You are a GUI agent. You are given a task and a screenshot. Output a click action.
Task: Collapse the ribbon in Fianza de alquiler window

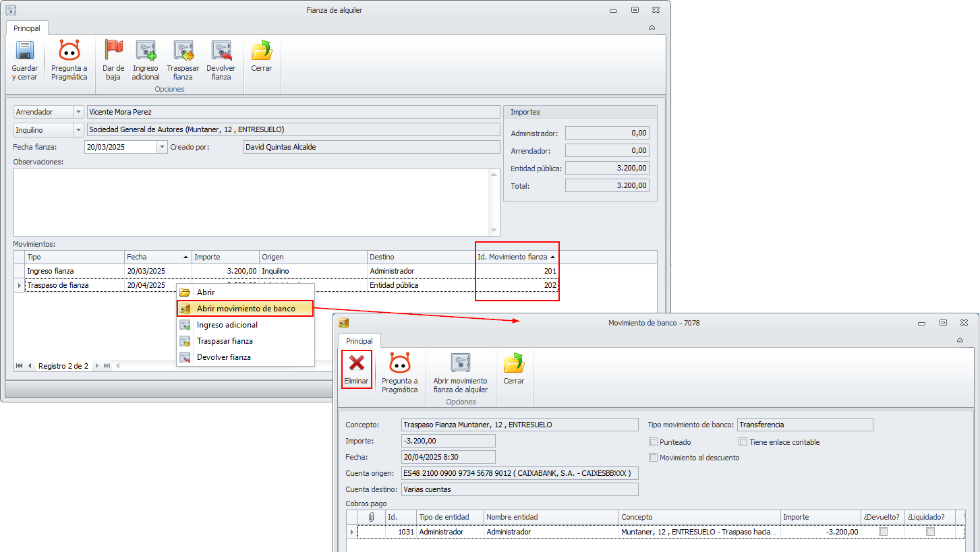[x=652, y=28]
